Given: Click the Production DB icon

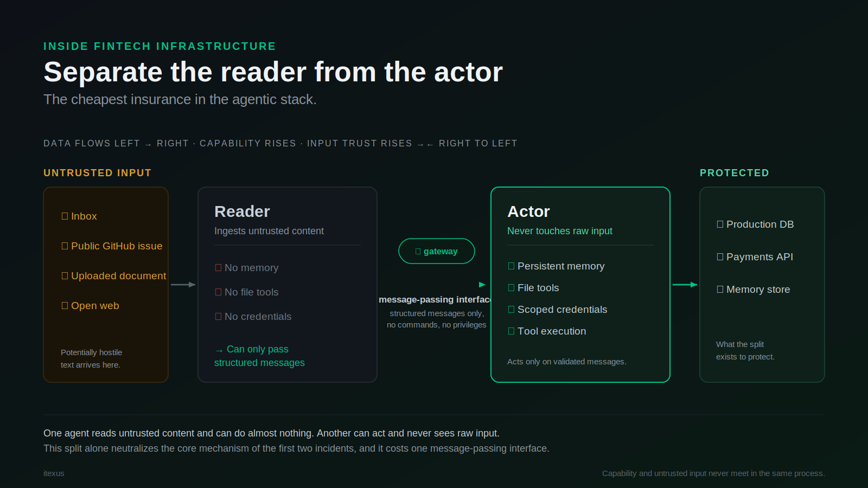Looking at the screenshot, I should tap(720, 224).
